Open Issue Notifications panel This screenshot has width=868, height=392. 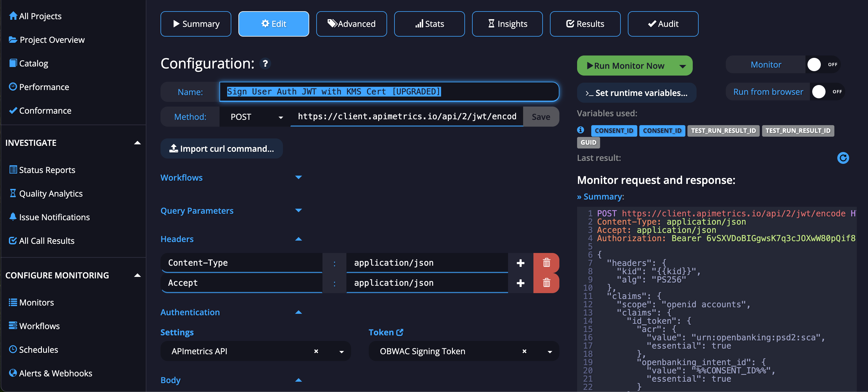point(54,217)
